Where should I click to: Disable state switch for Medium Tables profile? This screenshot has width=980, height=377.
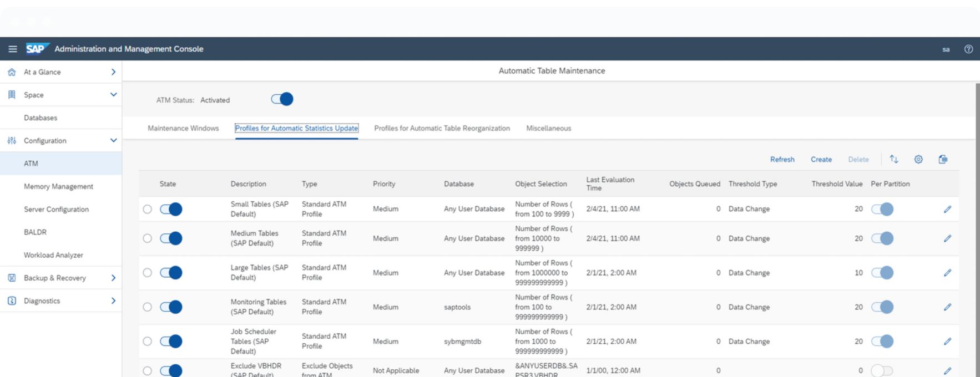point(171,238)
